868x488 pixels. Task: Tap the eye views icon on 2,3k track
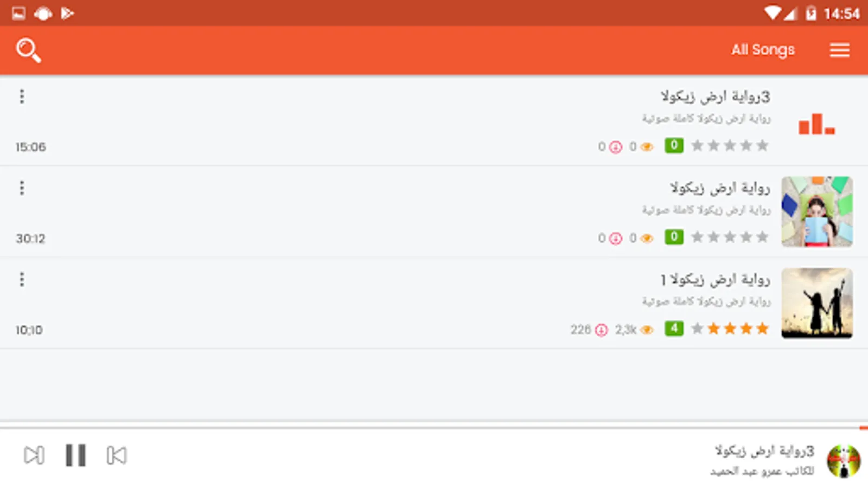(647, 330)
